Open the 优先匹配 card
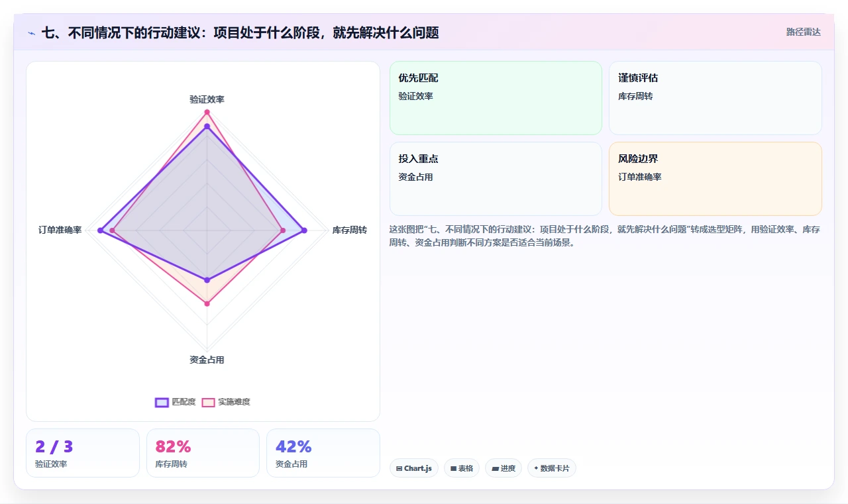The height and width of the screenshot is (504, 848). pyautogui.click(x=496, y=98)
